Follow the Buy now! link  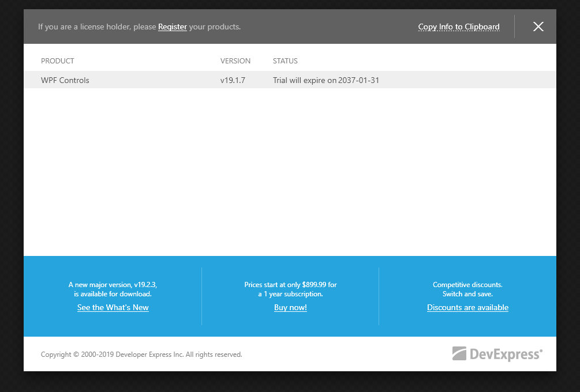[x=290, y=307]
